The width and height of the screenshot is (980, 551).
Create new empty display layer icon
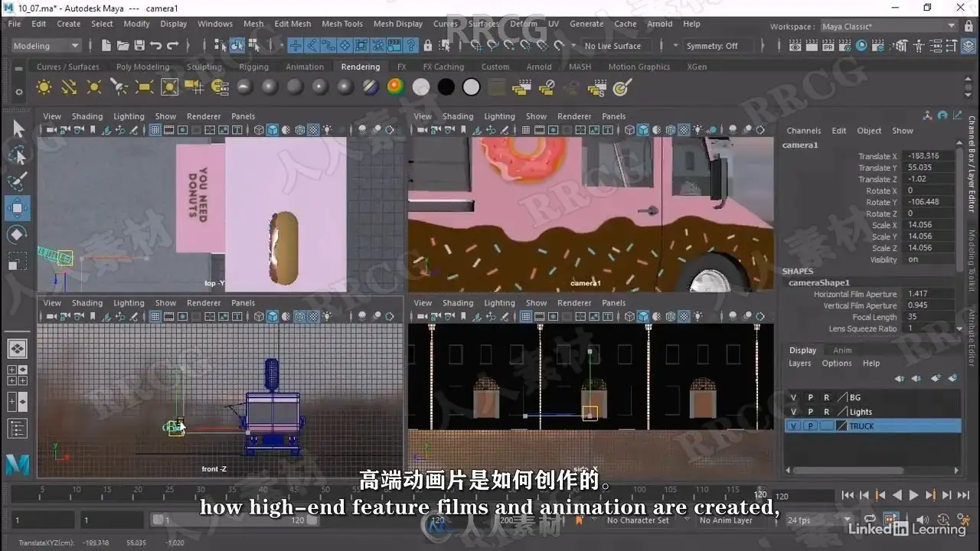pyautogui.click(x=936, y=378)
